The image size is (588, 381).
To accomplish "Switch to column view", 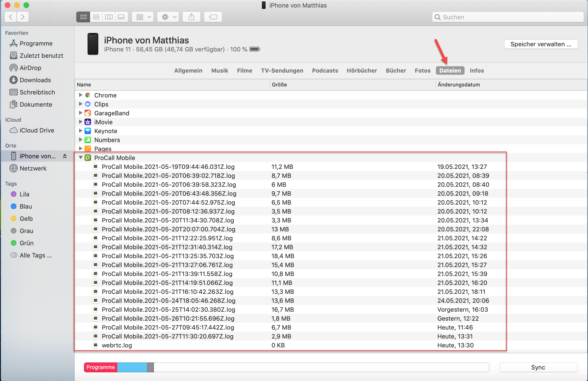I will click(109, 17).
